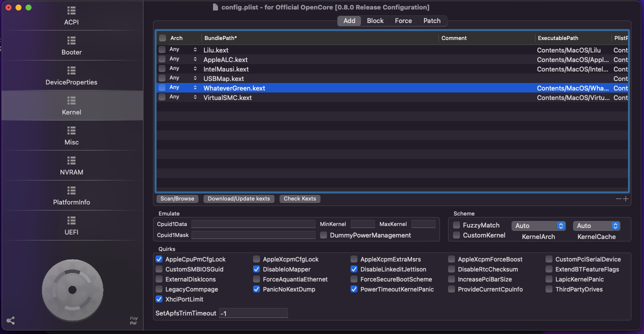Open the UEFI section icon
This screenshot has width=644, height=334.
tap(71, 220)
